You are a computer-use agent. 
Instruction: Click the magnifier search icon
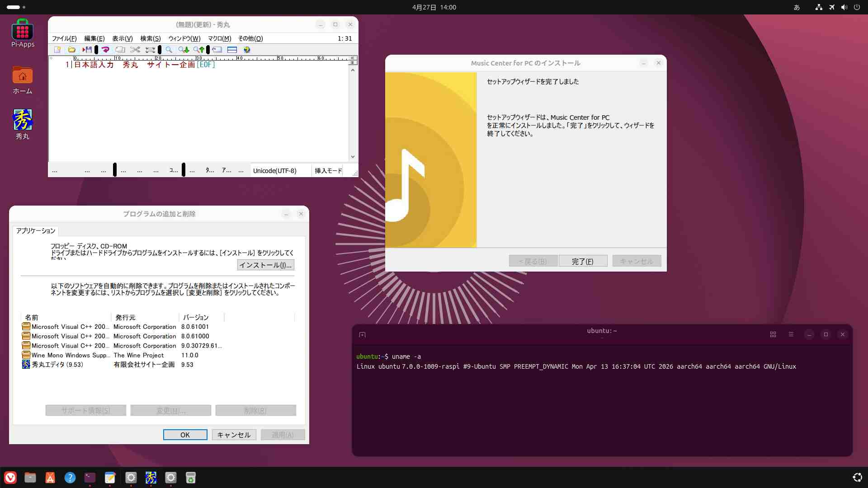coord(169,50)
